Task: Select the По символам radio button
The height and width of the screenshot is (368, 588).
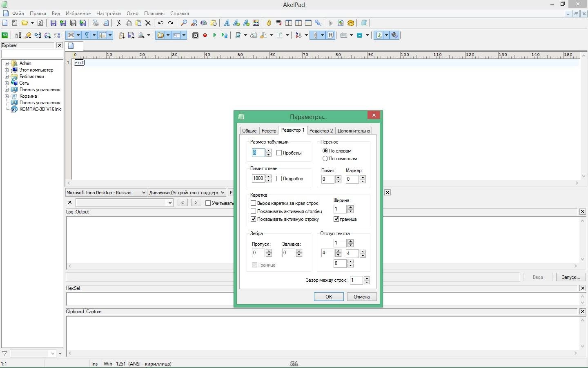Action: (x=325, y=159)
